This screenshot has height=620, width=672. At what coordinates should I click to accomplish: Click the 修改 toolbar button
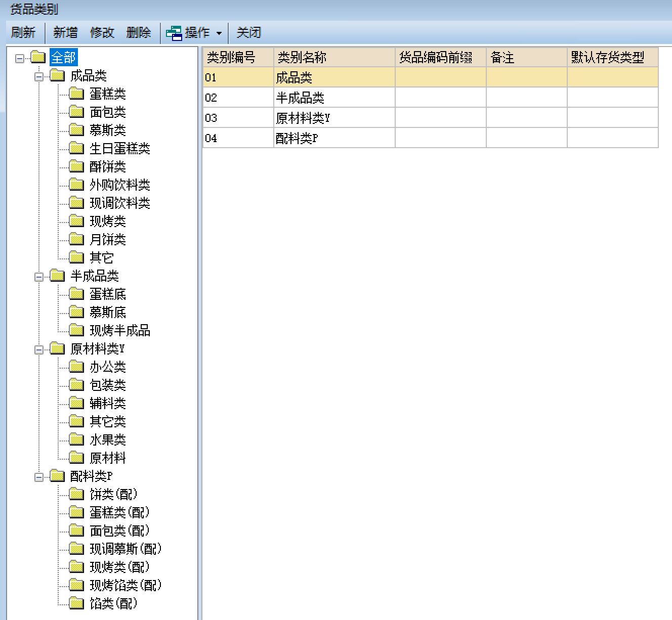pos(102,33)
